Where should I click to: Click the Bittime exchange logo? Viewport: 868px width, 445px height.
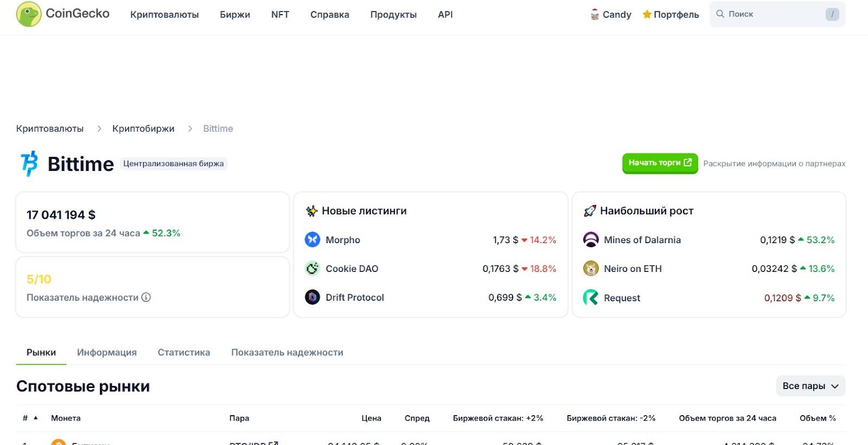click(29, 163)
